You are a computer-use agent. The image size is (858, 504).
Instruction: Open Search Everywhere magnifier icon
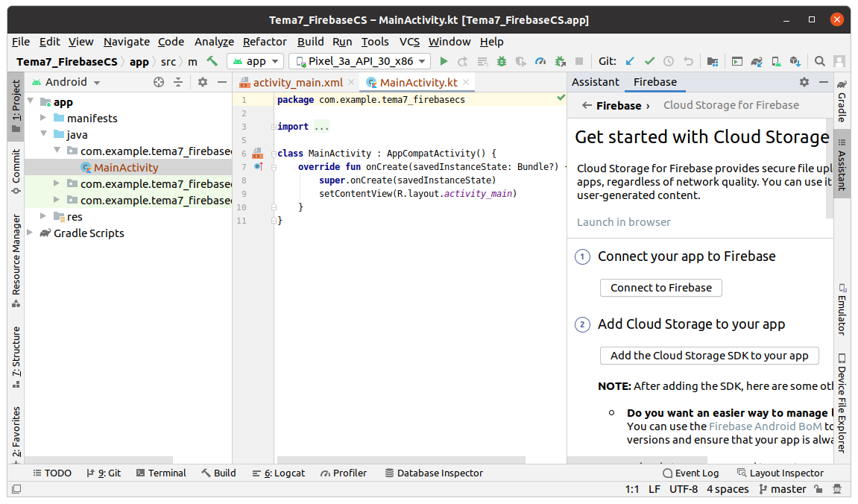(x=819, y=62)
